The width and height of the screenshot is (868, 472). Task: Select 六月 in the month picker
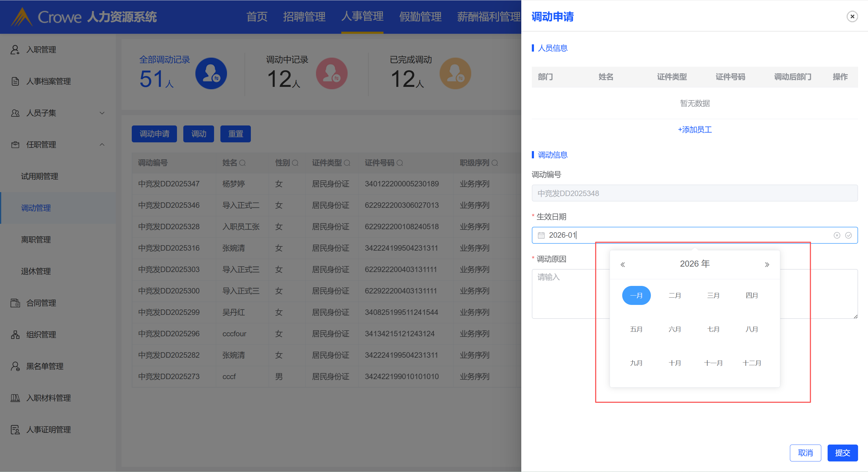(x=674, y=329)
